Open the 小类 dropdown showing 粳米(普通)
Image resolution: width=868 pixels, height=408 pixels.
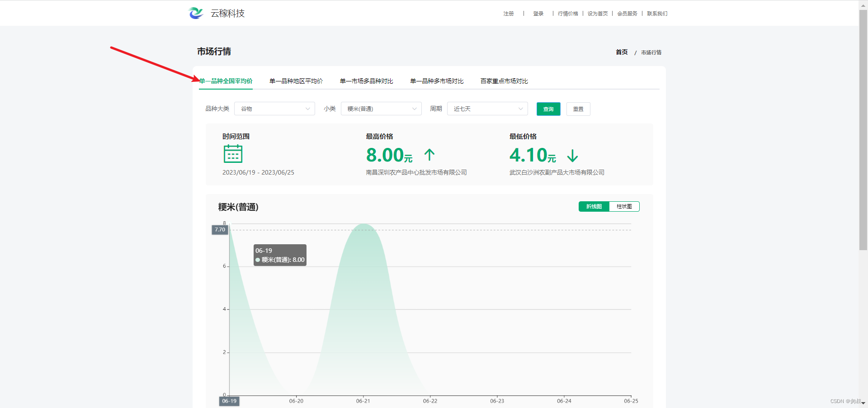381,109
